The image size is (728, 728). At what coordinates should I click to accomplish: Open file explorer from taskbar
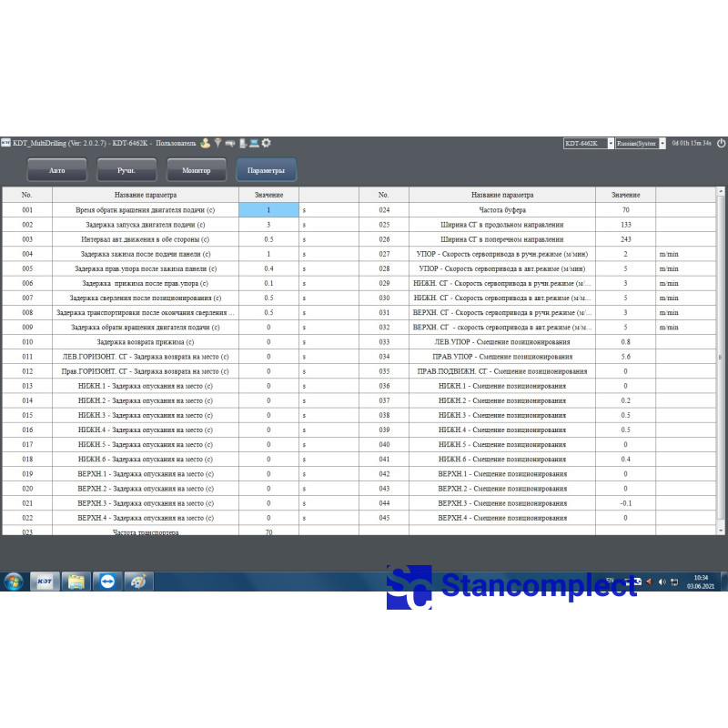click(76, 581)
